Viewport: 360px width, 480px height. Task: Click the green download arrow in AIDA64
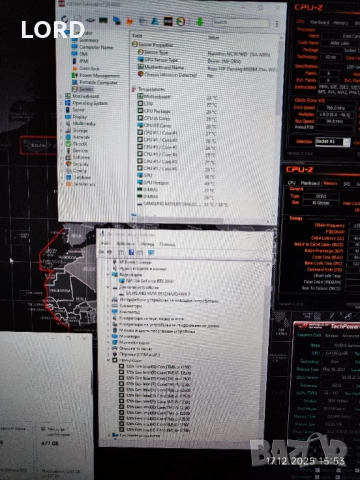coord(200,22)
